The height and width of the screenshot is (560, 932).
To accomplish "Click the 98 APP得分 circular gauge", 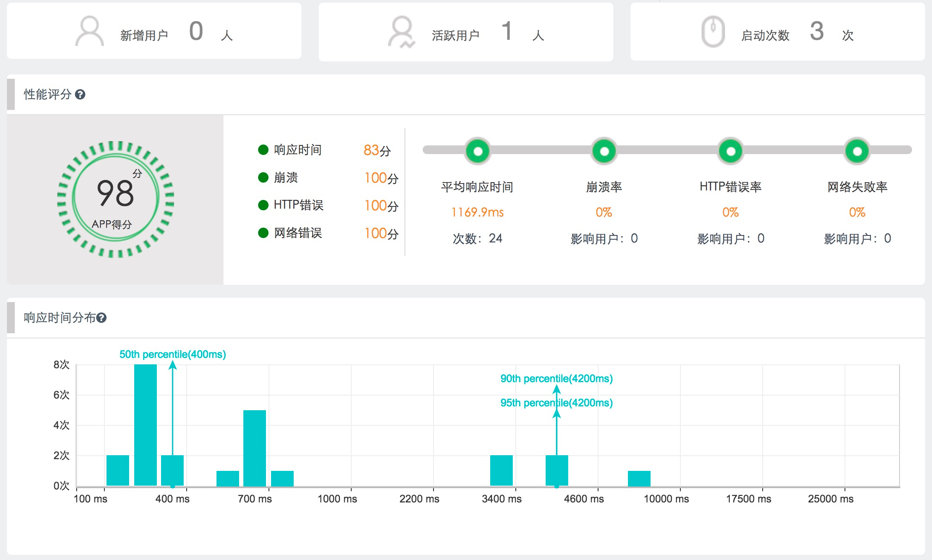I will coord(115,200).
